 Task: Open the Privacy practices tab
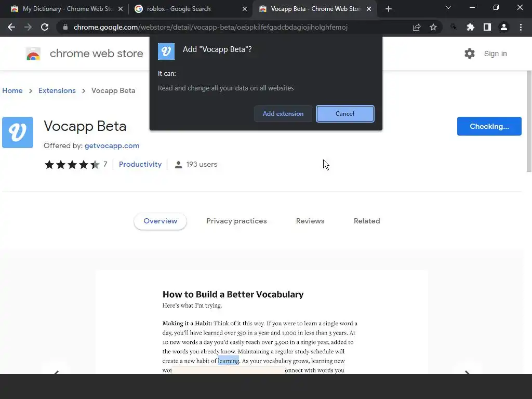click(x=236, y=221)
